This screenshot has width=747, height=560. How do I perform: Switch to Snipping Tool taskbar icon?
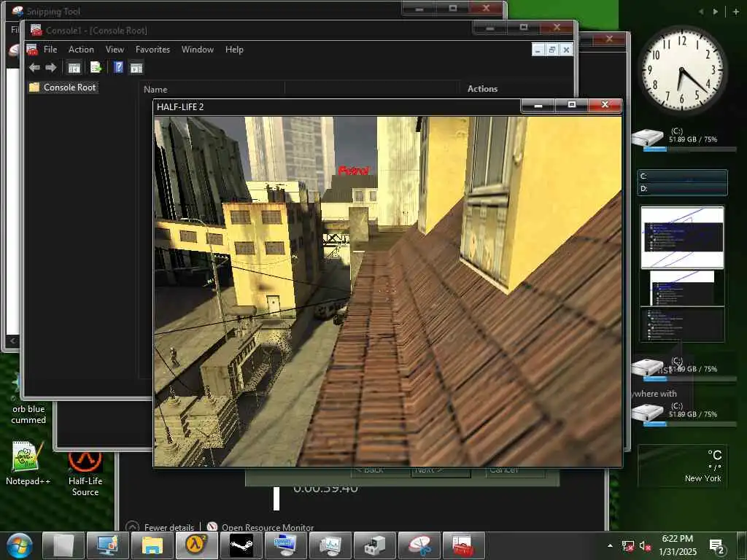(x=419, y=545)
